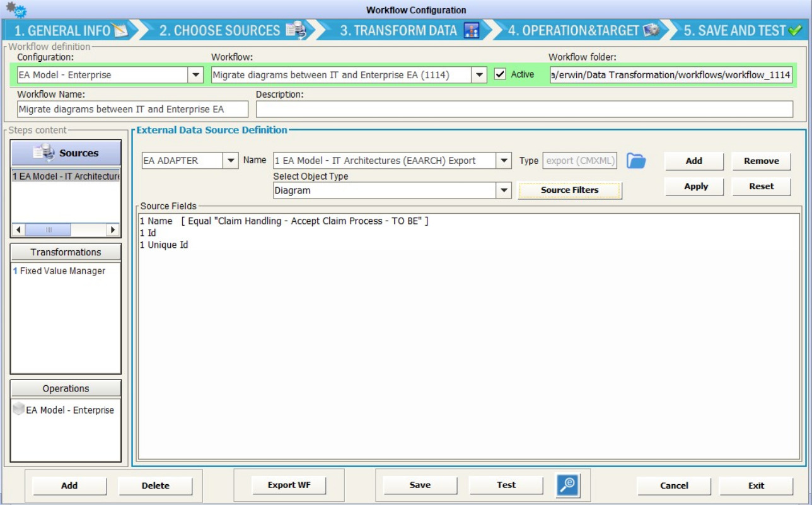Select the '1 Id' source field
The height and width of the screenshot is (505, 812).
point(148,233)
